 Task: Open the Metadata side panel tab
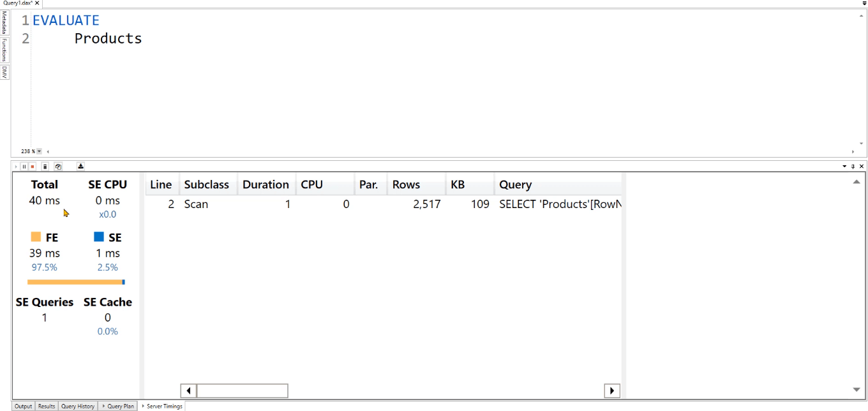[4, 22]
